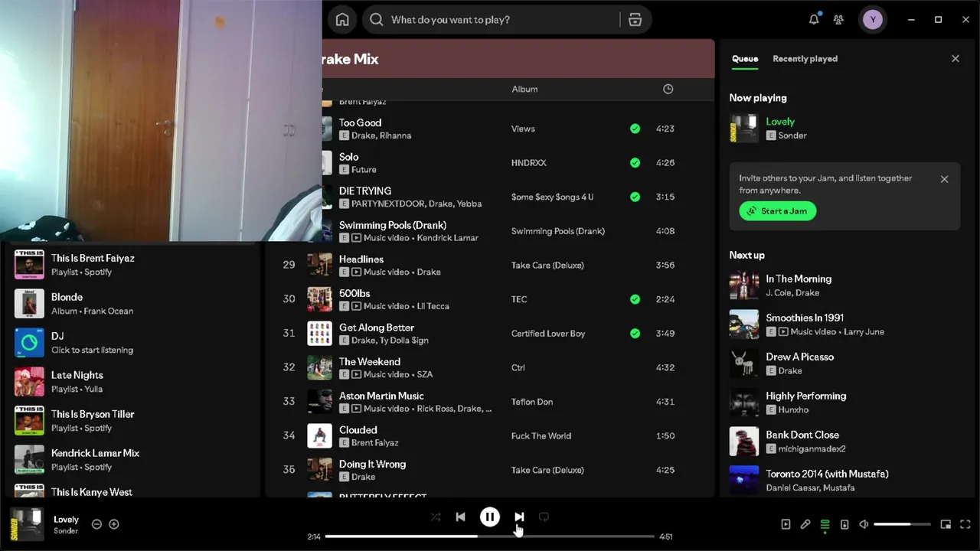Screen dimensions: 980x551
Task: Adjust the volume slider
Action: 902,524
